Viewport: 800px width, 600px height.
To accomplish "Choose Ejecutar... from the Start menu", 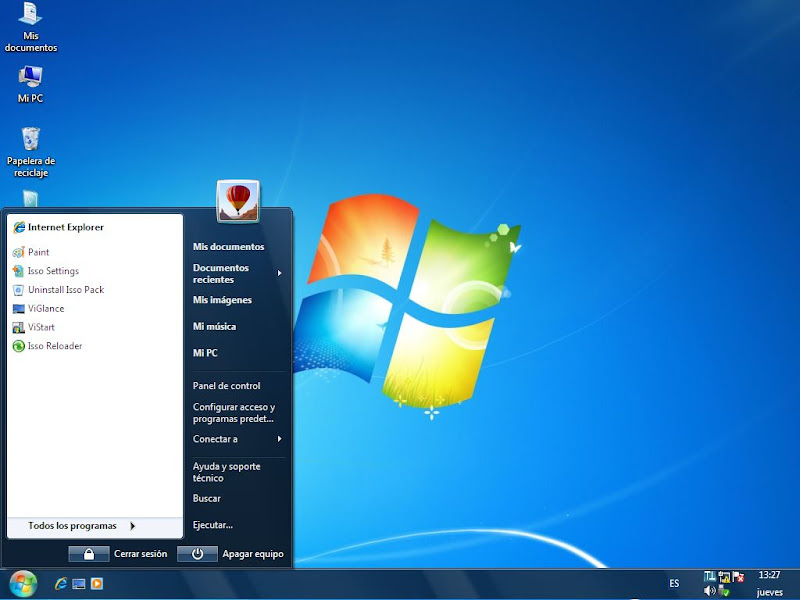I will (x=213, y=525).
